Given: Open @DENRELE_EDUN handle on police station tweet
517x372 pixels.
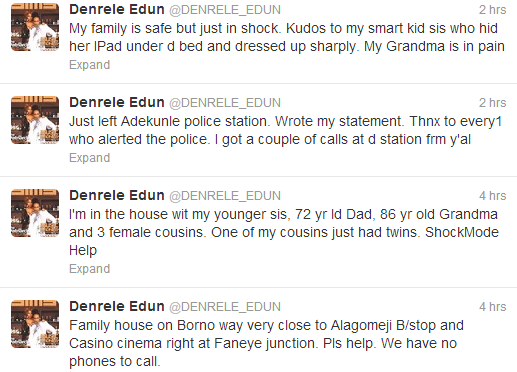Looking at the screenshot, I should (225, 103).
